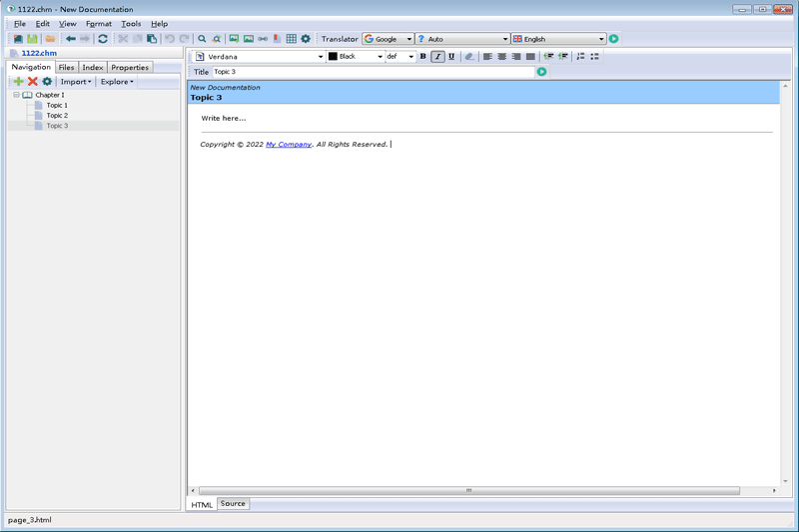The height and width of the screenshot is (532, 799).
Task: Click the insert hyperlink chain icon
Action: pyautogui.click(x=263, y=39)
